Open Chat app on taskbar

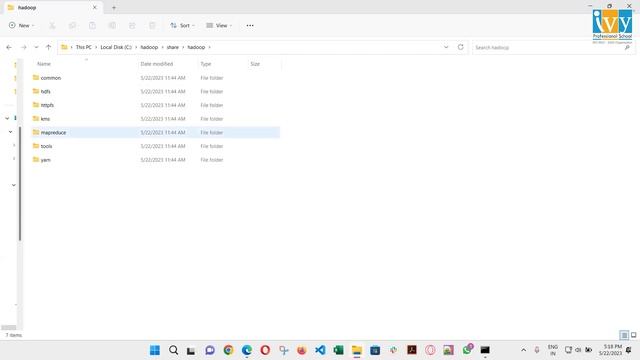point(210,350)
